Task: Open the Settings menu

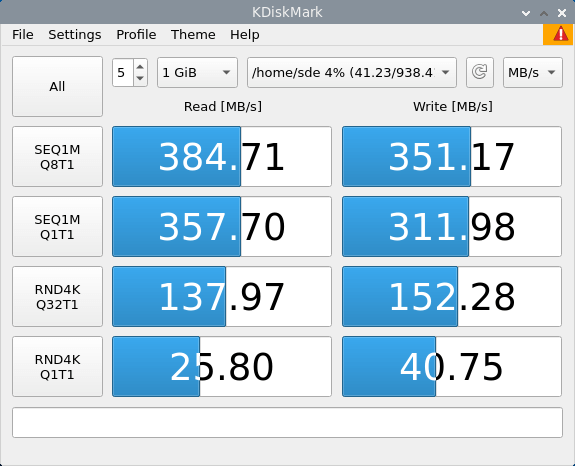Action: 75,35
